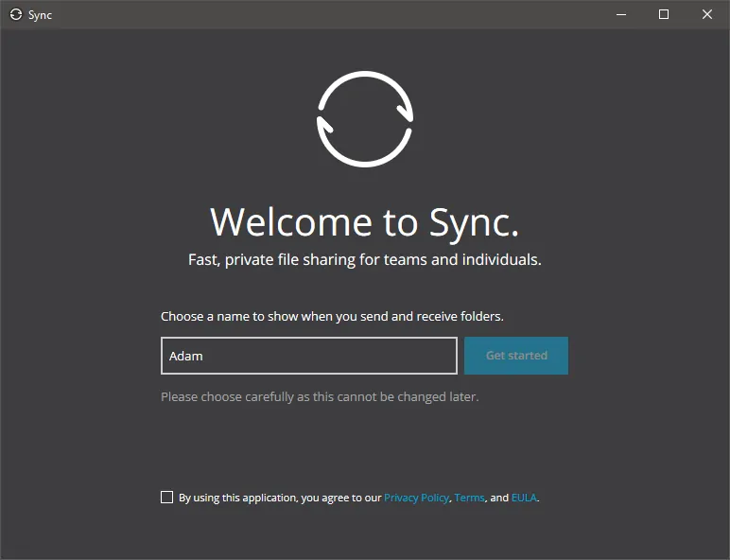Open the Privacy Policy link
Viewport: 730px width, 560px height.
[416, 498]
